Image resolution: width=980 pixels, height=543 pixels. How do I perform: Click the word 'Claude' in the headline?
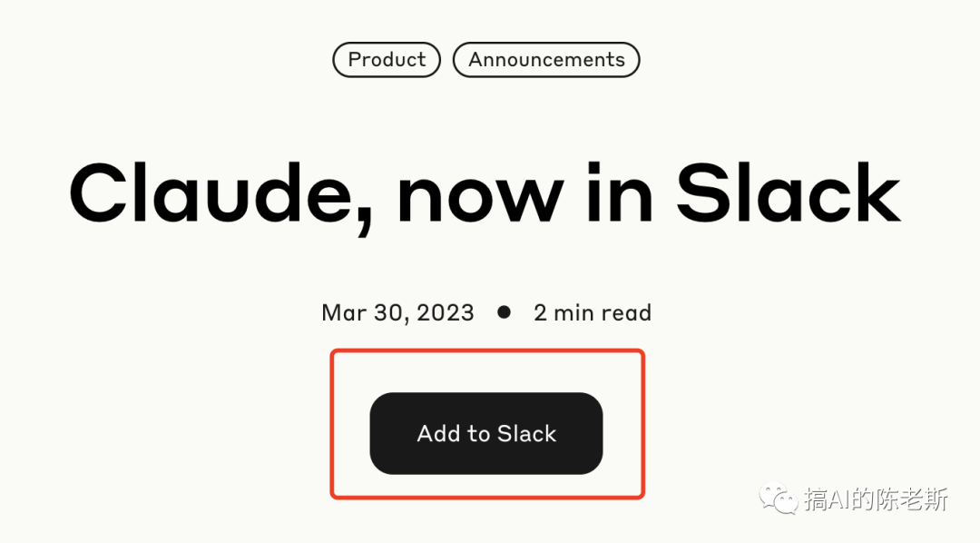tap(211, 193)
